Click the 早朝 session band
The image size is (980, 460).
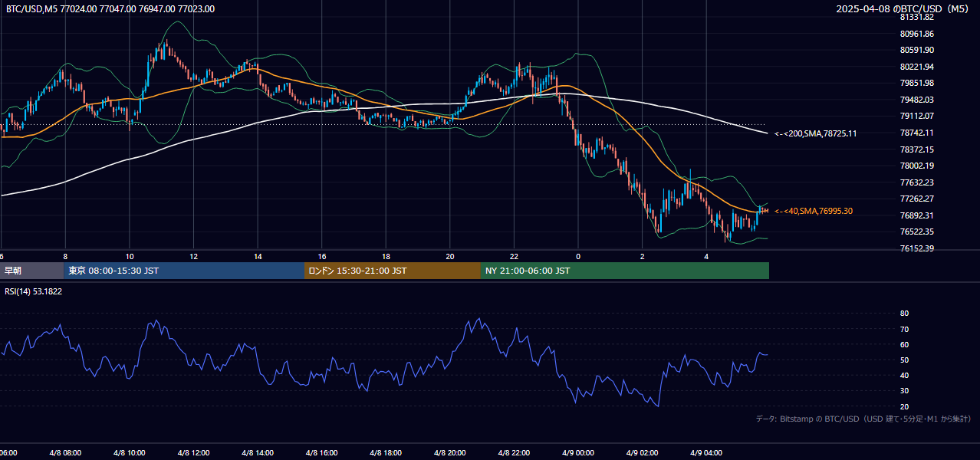tap(31, 271)
